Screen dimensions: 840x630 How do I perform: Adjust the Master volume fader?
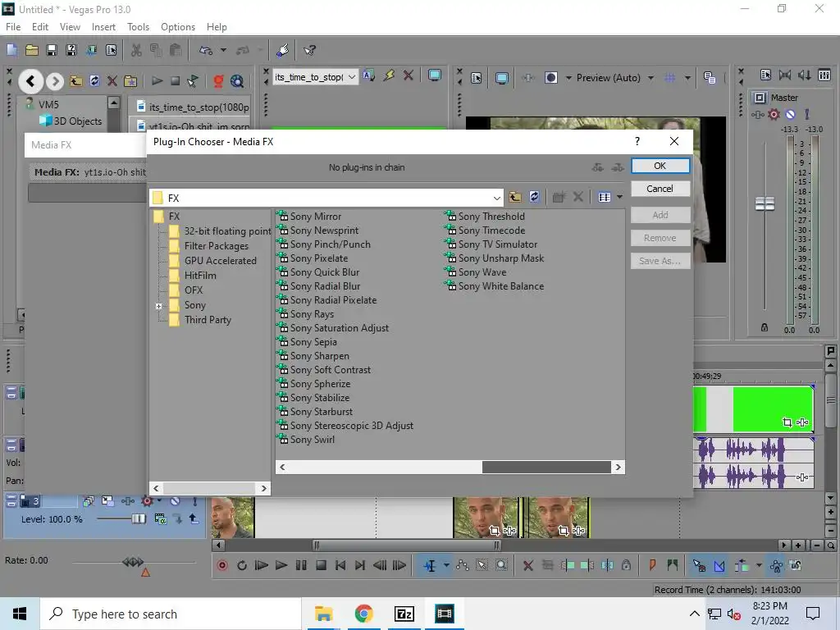tap(765, 204)
